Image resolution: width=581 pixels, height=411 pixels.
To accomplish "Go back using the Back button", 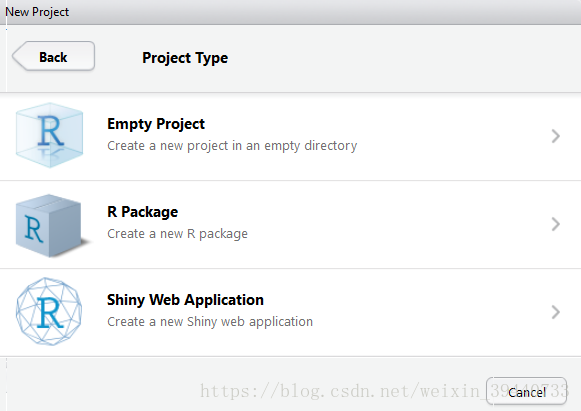I will coord(53,56).
